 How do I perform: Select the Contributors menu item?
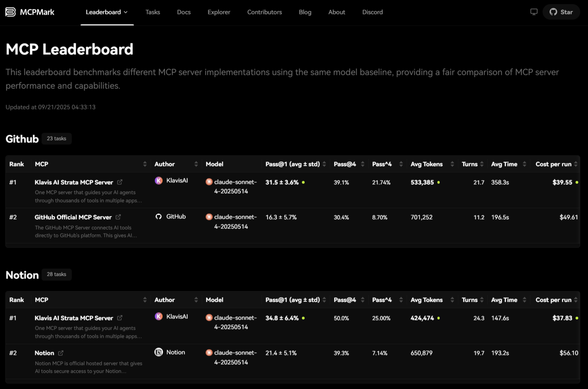264,12
